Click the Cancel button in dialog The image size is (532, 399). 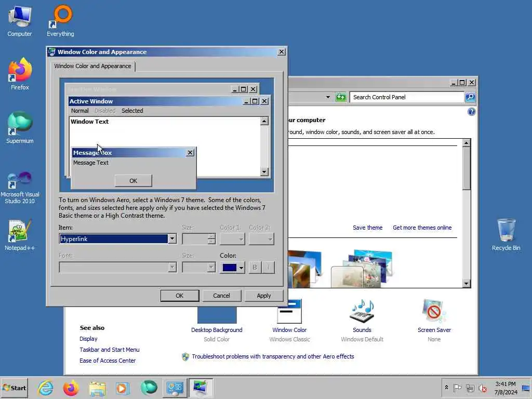(x=221, y=296)
